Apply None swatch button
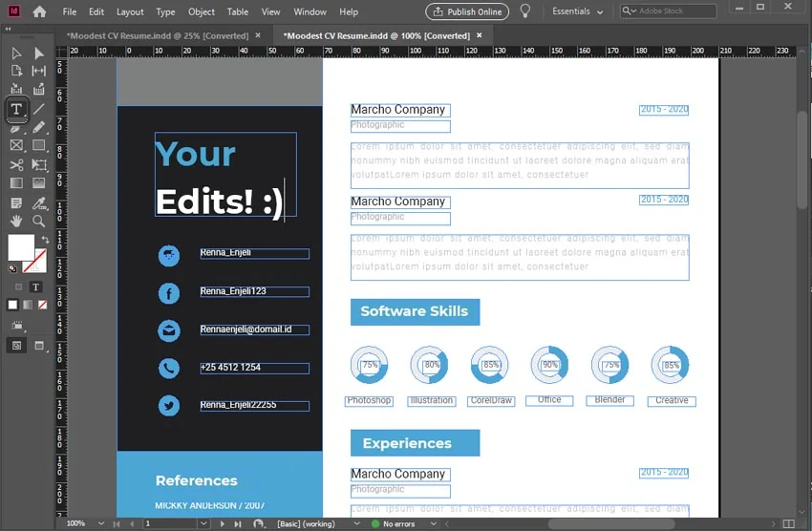Screen dimensions: 812x531 point(42,305)
